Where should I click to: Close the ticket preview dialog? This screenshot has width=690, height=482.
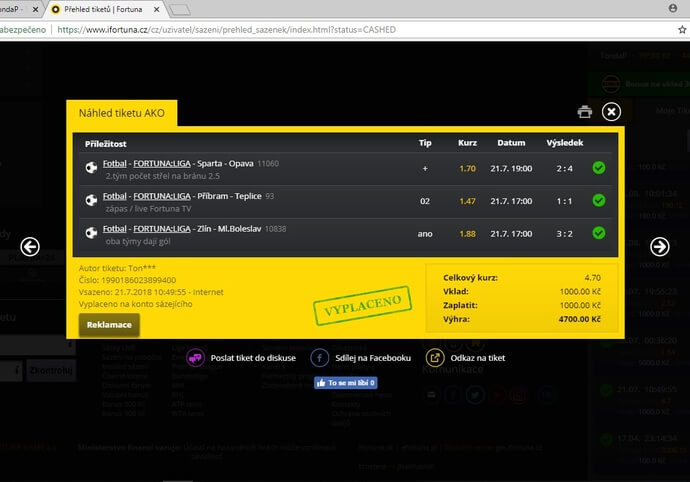pos(611,112)
